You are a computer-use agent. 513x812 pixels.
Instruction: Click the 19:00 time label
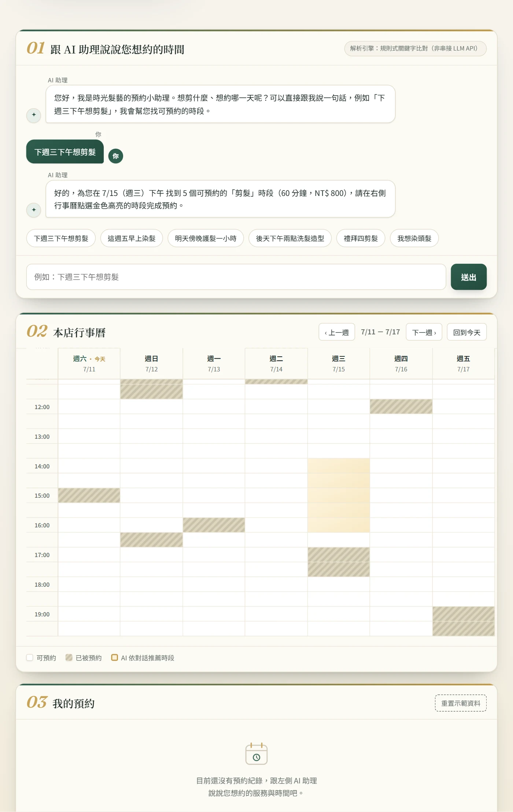[x=42, y=614]
